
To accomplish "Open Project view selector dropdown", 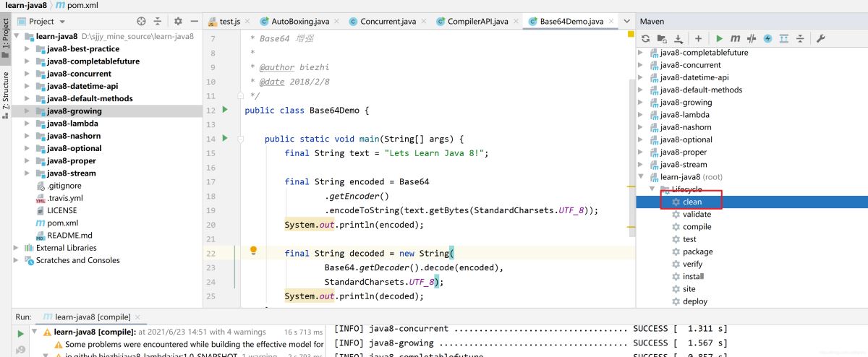I will coord(41,22).
